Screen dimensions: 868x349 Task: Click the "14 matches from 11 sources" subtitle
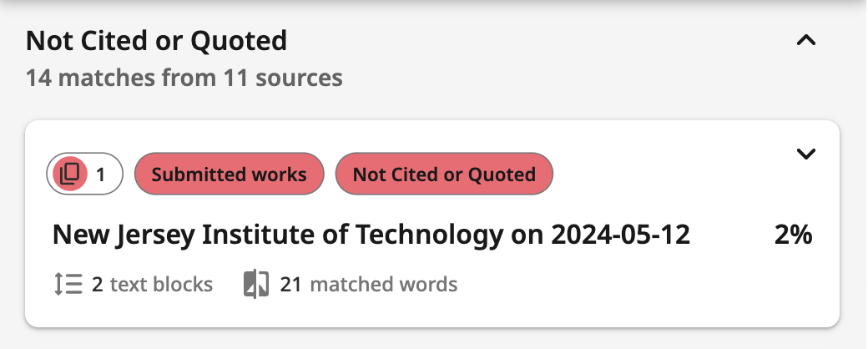point(184,78)
